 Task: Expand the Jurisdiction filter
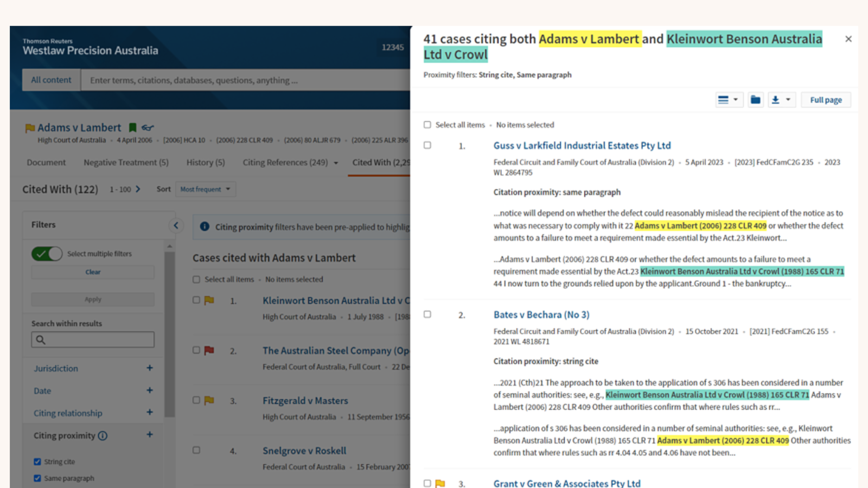pos(149,368)
